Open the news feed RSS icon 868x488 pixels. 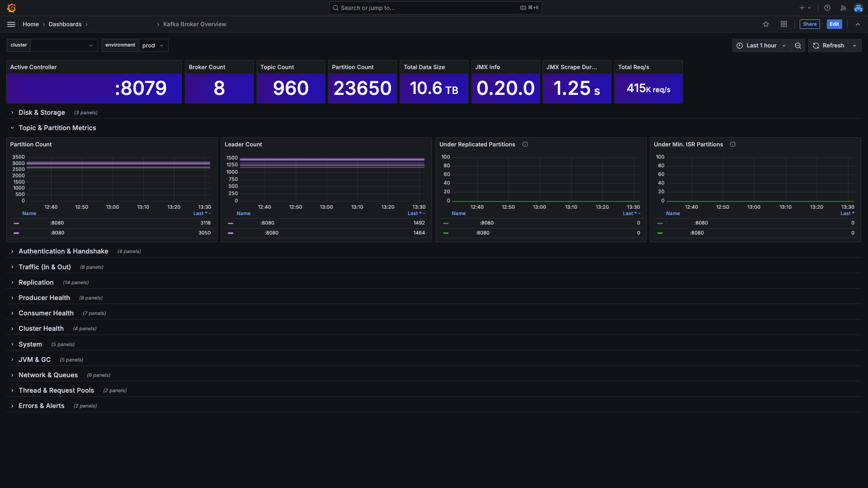[x=843, y=8]
